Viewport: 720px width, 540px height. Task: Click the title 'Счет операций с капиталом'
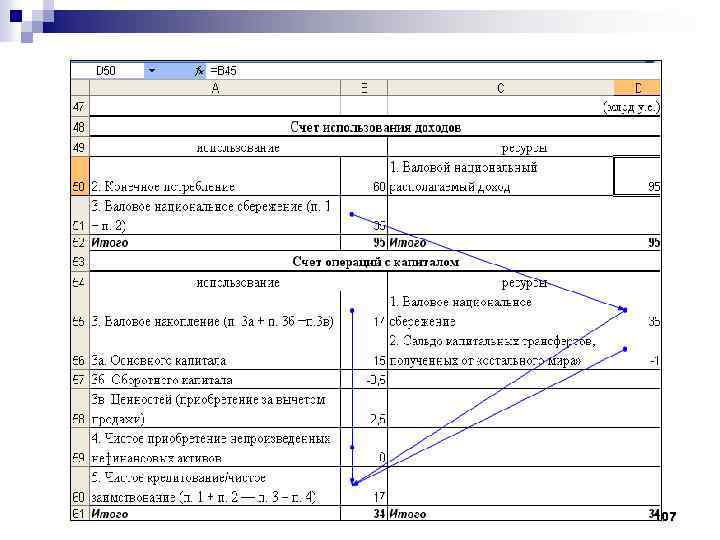[x=375, y=262]
